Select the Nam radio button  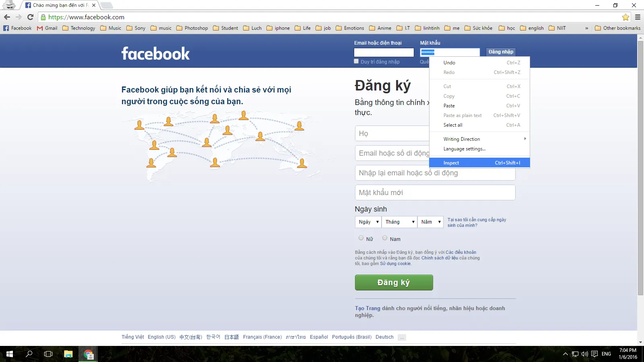pyautogui.click(x=385, y=238)
